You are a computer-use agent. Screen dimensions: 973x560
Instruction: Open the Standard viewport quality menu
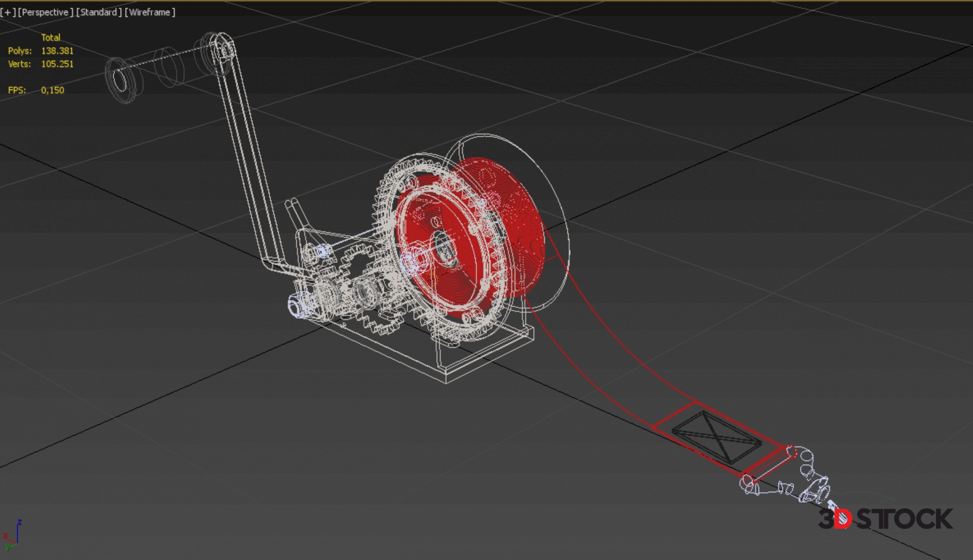[99, 12]
